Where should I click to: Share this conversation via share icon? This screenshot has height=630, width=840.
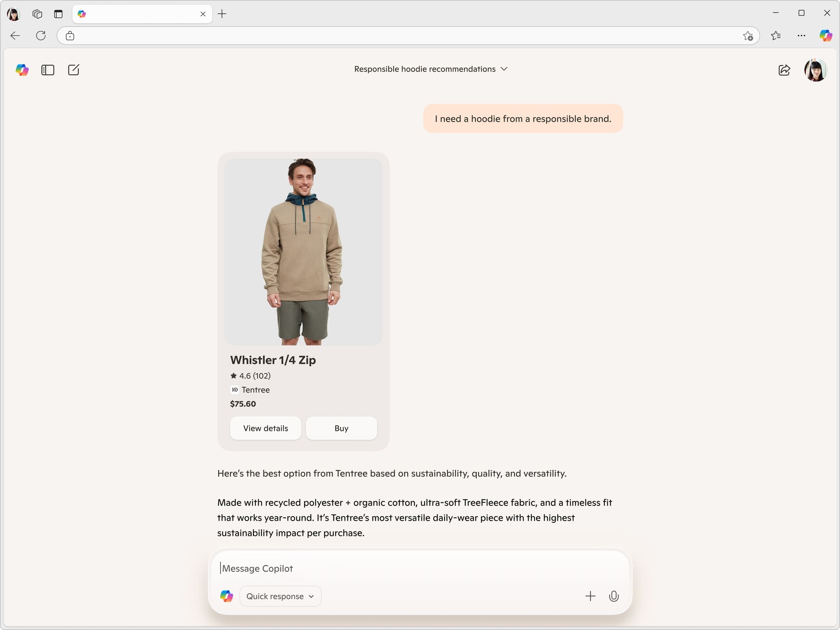pos(784,70)
